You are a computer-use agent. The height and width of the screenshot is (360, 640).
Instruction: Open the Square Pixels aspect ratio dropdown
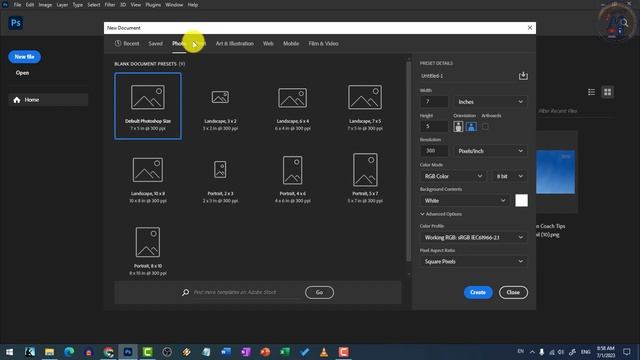click(x=473, y=261)
